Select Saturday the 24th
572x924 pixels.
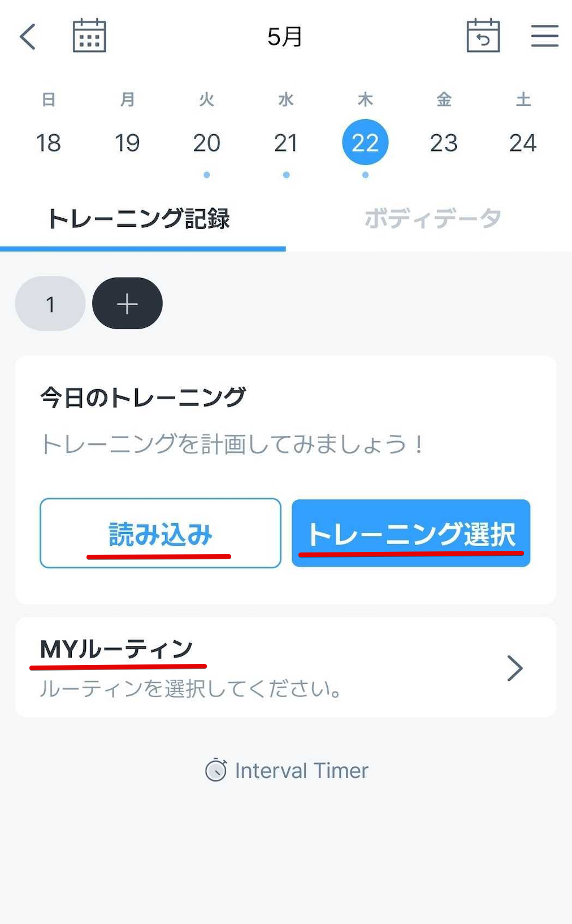pos(523,143)
